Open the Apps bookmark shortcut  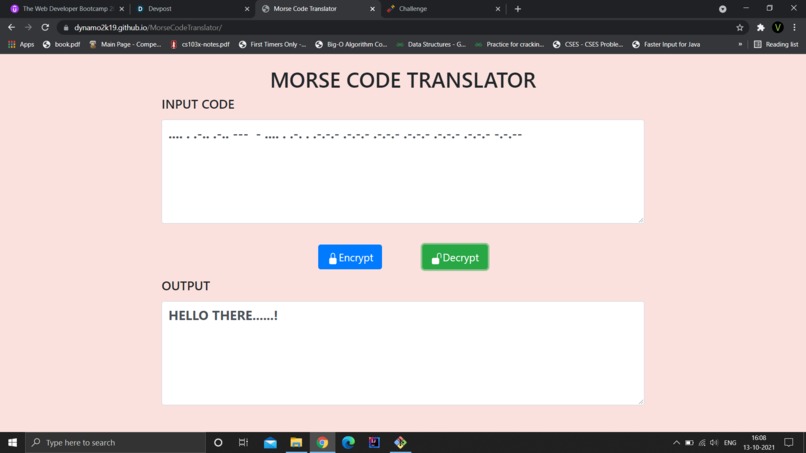[x=21, y=44]
